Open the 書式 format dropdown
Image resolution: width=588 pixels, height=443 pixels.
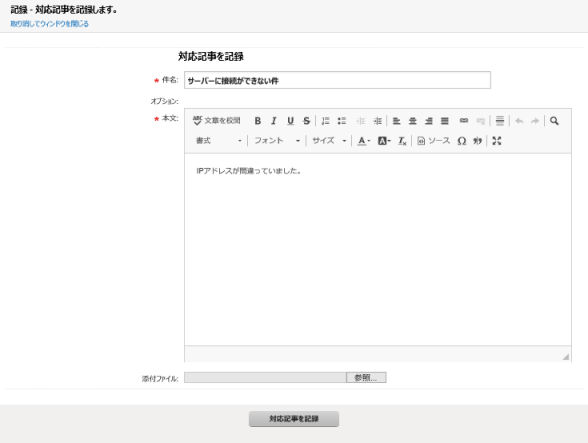tap(219, 141)
